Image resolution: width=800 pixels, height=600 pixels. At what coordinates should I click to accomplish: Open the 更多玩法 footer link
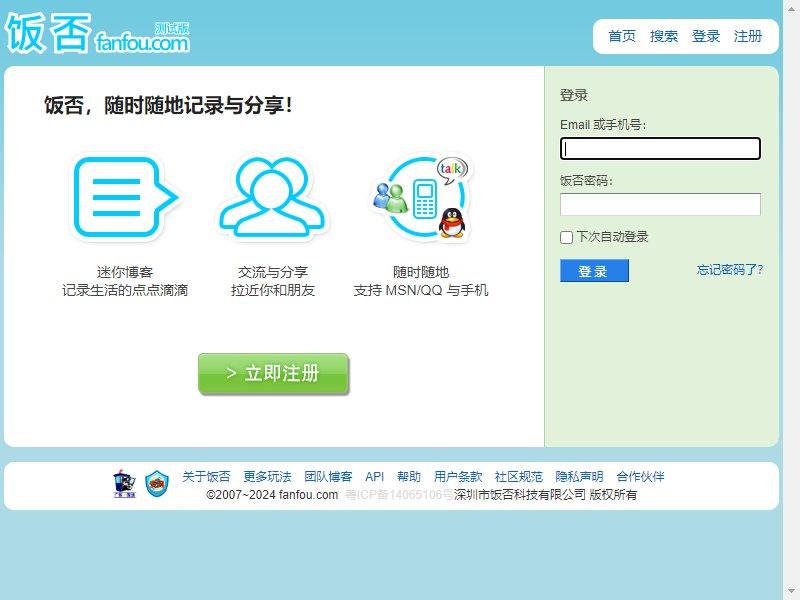267,477
